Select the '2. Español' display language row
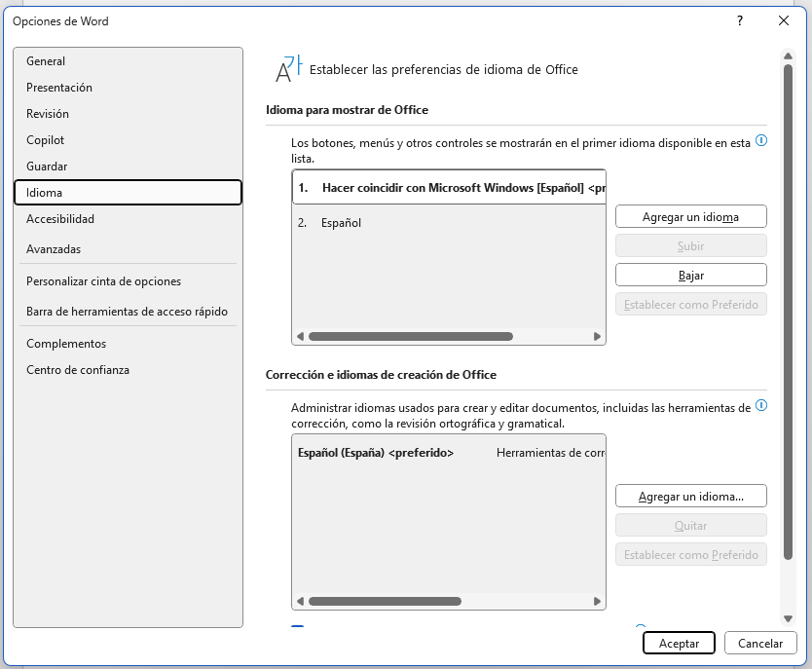 [449, 223]
